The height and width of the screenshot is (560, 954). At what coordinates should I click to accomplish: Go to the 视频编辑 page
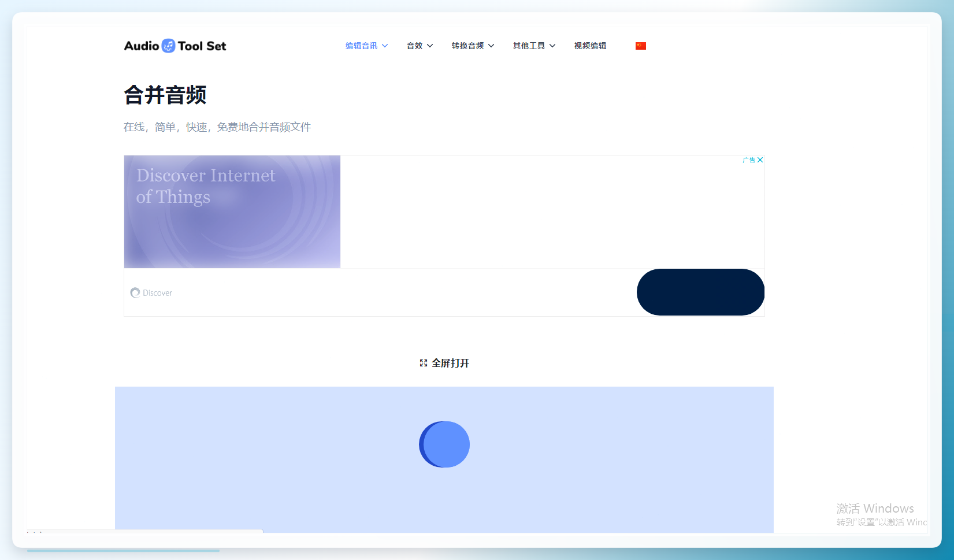pos(590,46)
